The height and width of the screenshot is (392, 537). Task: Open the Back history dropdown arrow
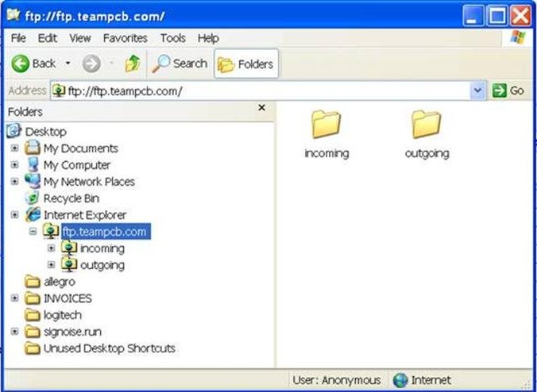point(68,63)
